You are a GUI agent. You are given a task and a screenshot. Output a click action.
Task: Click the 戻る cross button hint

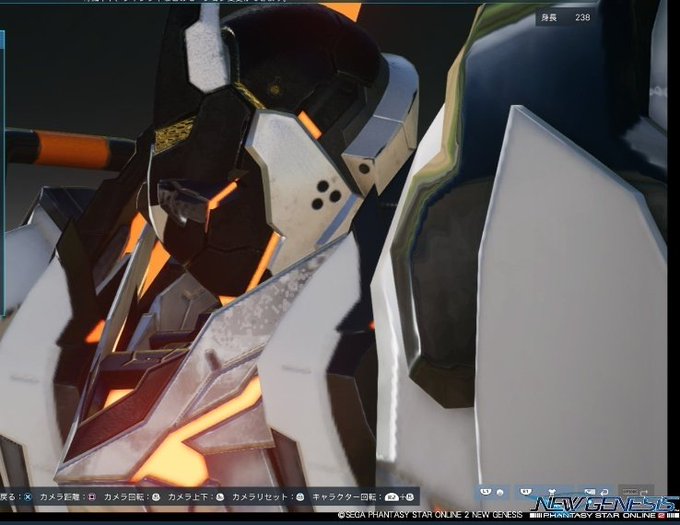[28, 497]
